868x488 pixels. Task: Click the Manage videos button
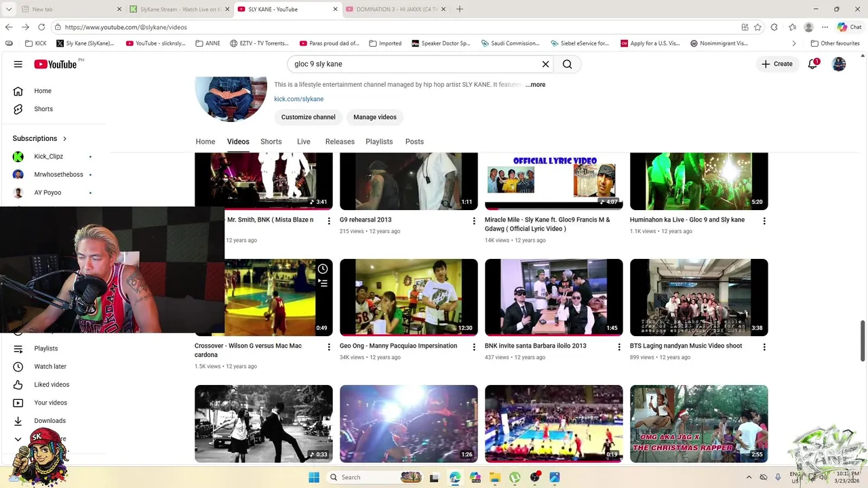(375, 117)
